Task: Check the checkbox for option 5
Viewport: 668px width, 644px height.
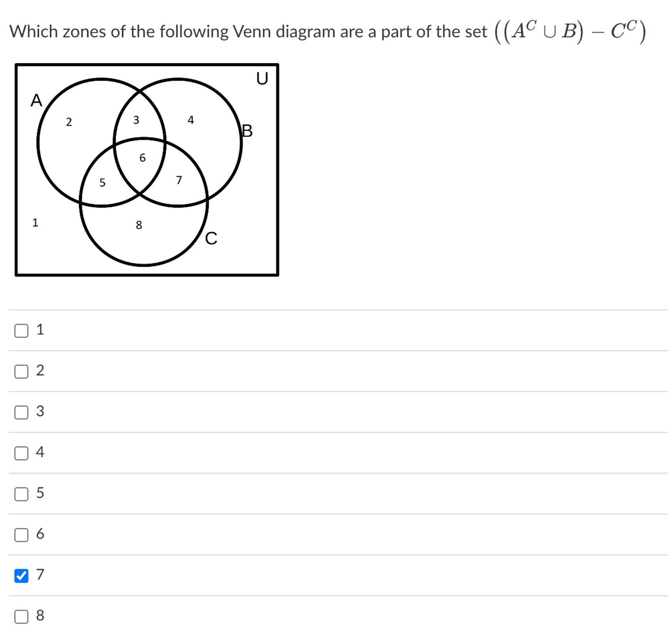Action: point(21,493)
